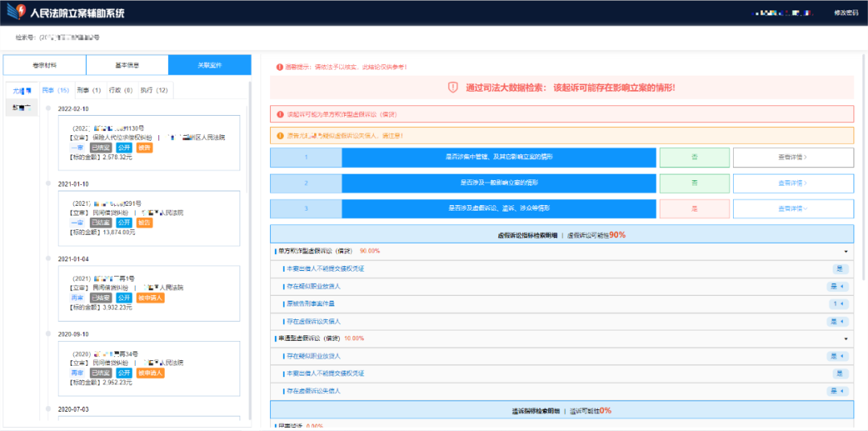Screen dimensions: 868x431
Task: Click the timeline dot for 2022-02-10
Action: 49,109
